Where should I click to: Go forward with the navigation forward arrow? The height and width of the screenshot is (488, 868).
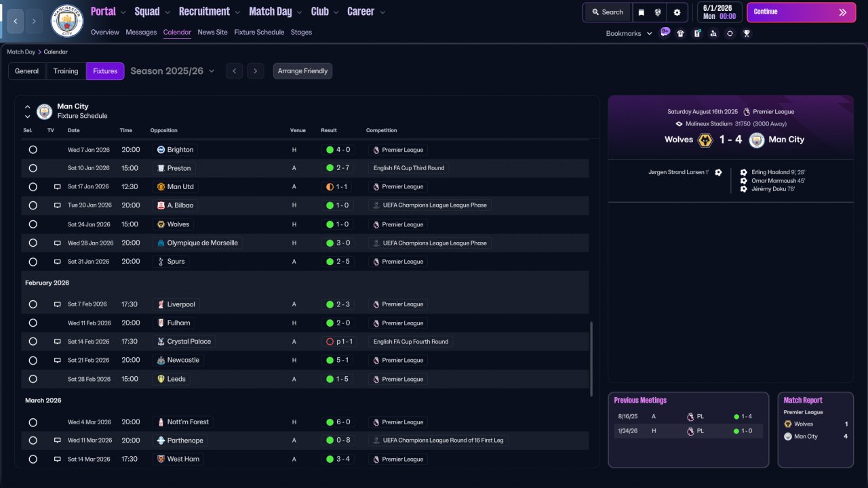(x=34, y=21)
